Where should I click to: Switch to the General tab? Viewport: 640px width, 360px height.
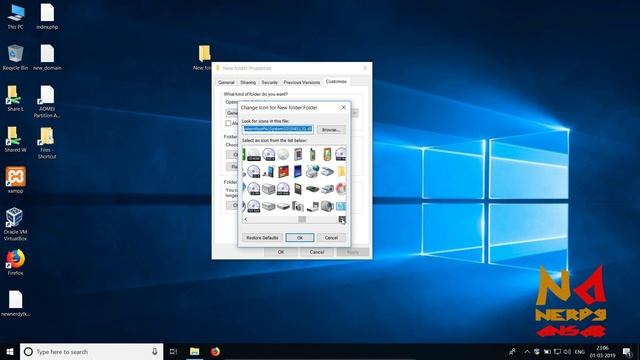[226, 82]
